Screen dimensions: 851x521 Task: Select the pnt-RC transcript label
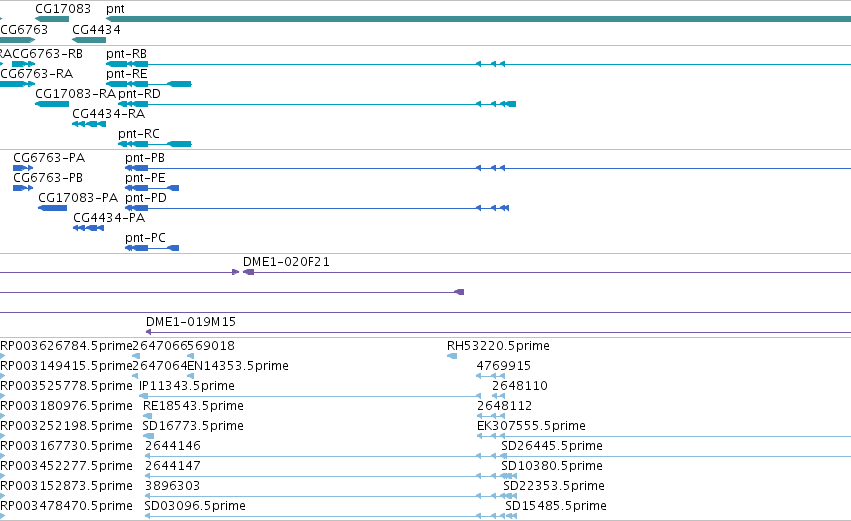click(139, 134)
